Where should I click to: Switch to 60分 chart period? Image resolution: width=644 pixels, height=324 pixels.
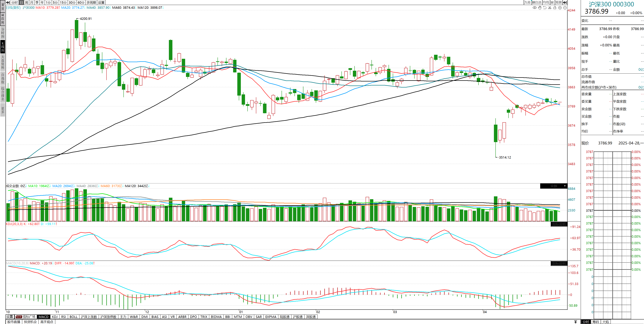81,2
